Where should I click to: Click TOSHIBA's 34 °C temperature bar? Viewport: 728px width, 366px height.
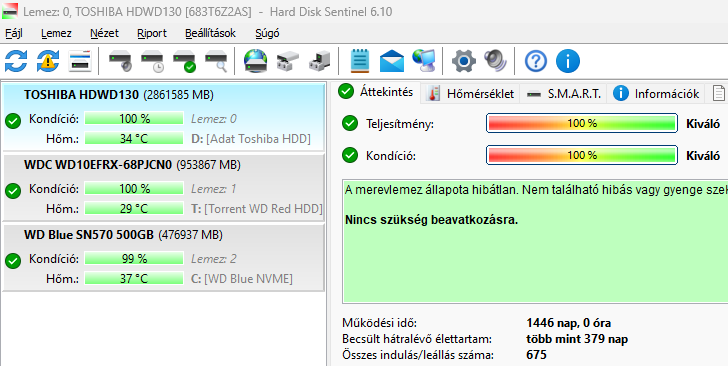(x=134, y=138)
